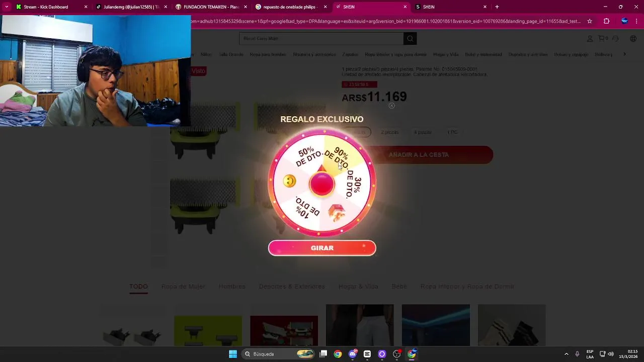The image size is (644, 362).
Task: Click AÑADIR A LA CESTA button
Action: pos(419,155)
